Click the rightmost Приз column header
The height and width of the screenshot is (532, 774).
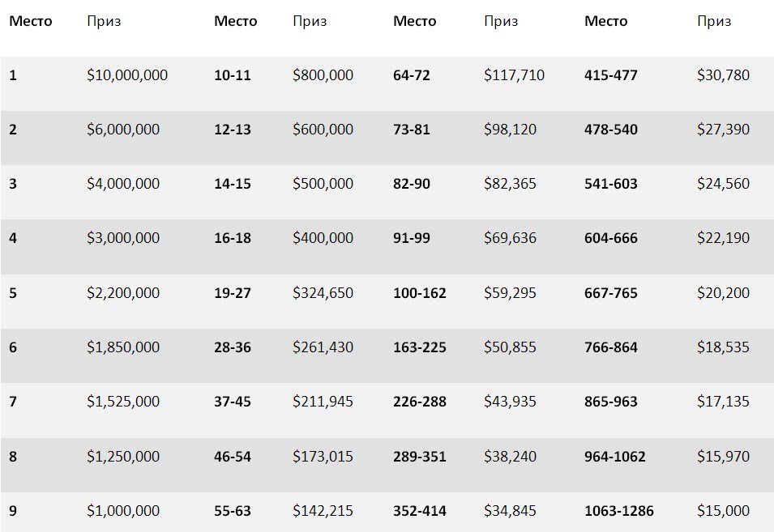pyautogui.click(x=713, y=22)
